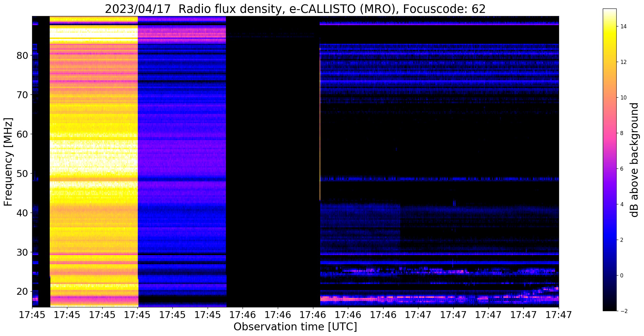Screen dimensions: 644x336
Task: Click the pink emission band near 18 MHz
Action: 439,298
